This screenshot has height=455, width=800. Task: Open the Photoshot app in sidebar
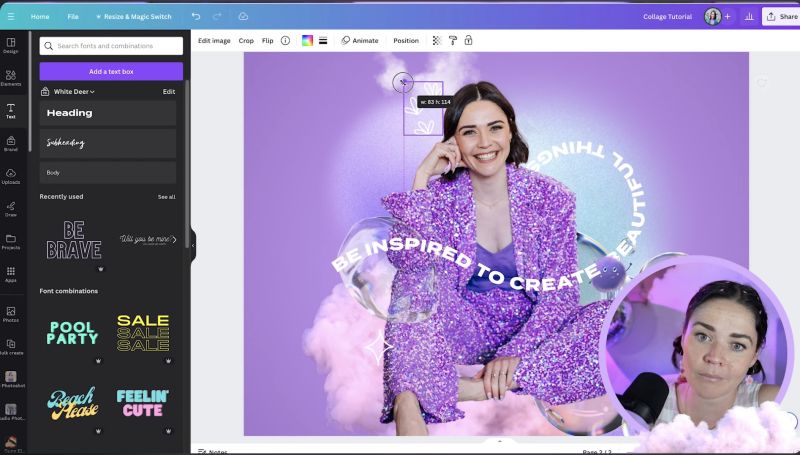[x=11, y=380]
